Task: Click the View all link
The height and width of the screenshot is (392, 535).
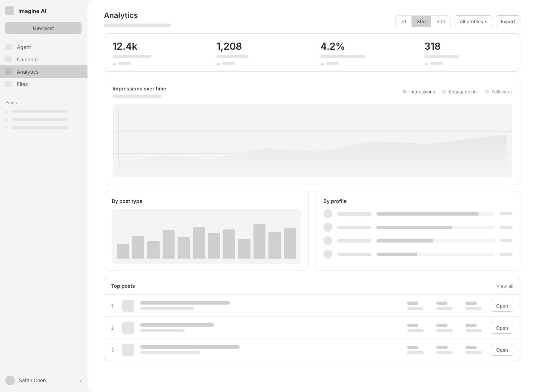Action: [x=505, y=286]
